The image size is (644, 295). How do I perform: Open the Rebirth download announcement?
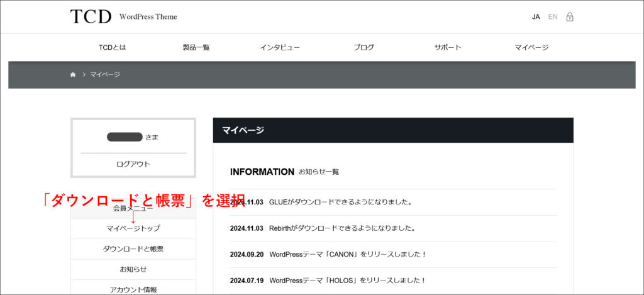click(341, 228)
